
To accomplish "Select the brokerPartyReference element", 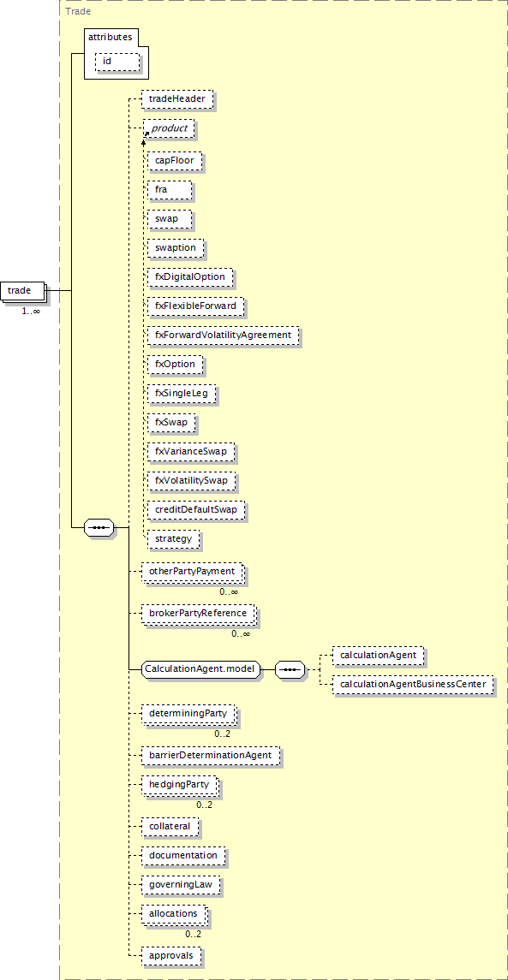I will click(197, 613).
